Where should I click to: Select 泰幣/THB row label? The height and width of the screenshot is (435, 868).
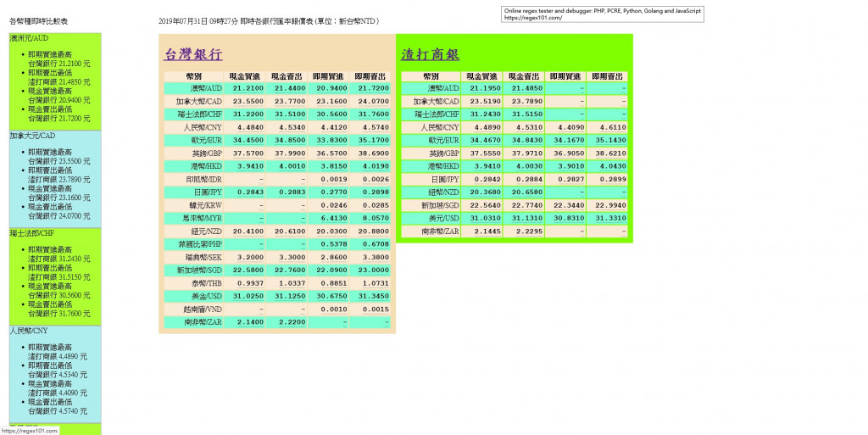pos(207,283)
